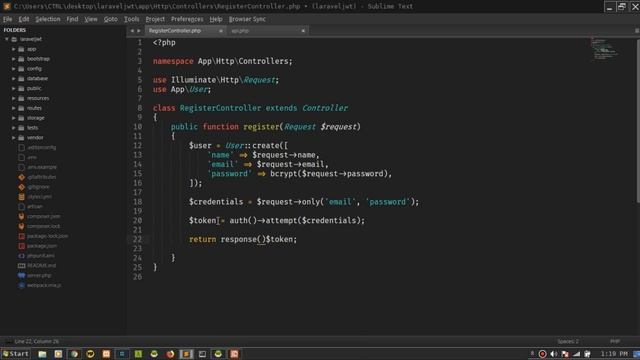Image resolution: width=640 pixels, height=360 pixels.
Task: Close the api.php tab
Action: [x=303, y=31]
